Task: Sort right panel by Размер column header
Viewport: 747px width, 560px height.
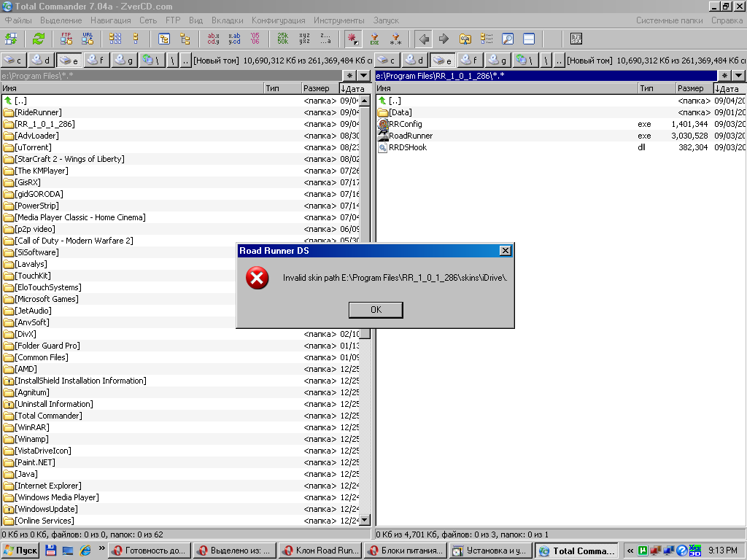Action: (x=690, y=88)
